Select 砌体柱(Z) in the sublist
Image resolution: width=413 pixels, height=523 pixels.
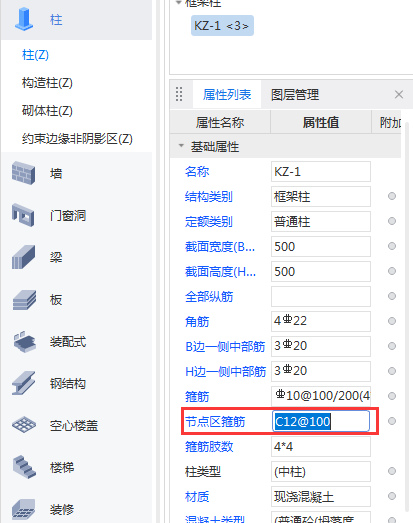pos(47,111)
